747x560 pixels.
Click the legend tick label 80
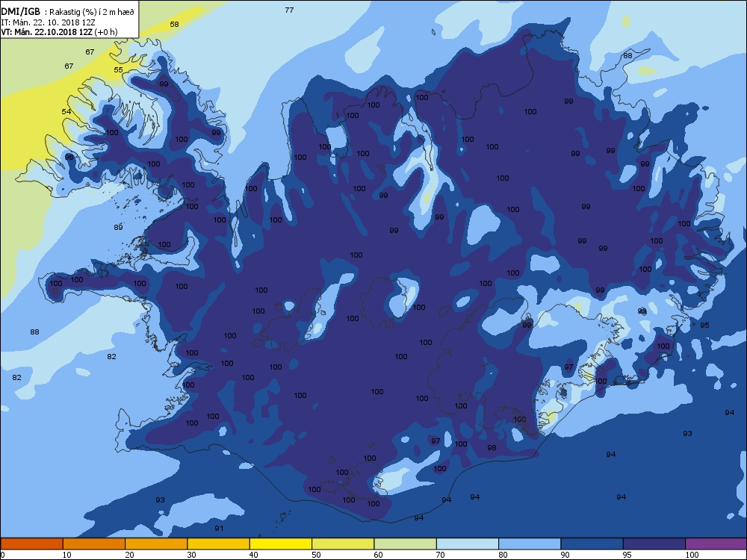(x=503, y=555)
